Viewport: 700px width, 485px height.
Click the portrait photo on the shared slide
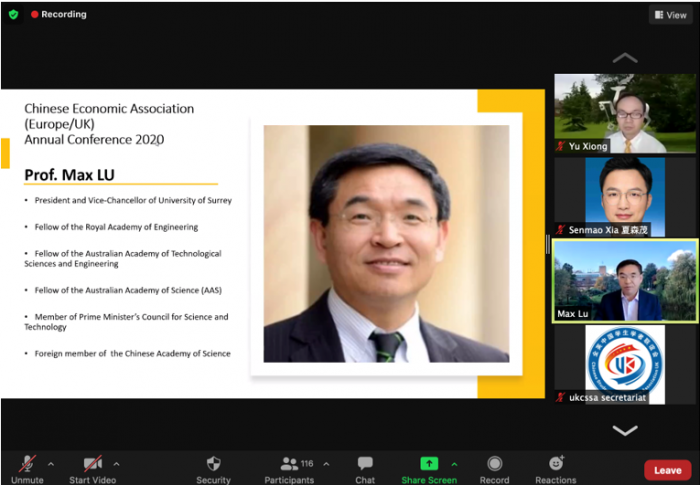pyautogui.click(x=386, y=243)
